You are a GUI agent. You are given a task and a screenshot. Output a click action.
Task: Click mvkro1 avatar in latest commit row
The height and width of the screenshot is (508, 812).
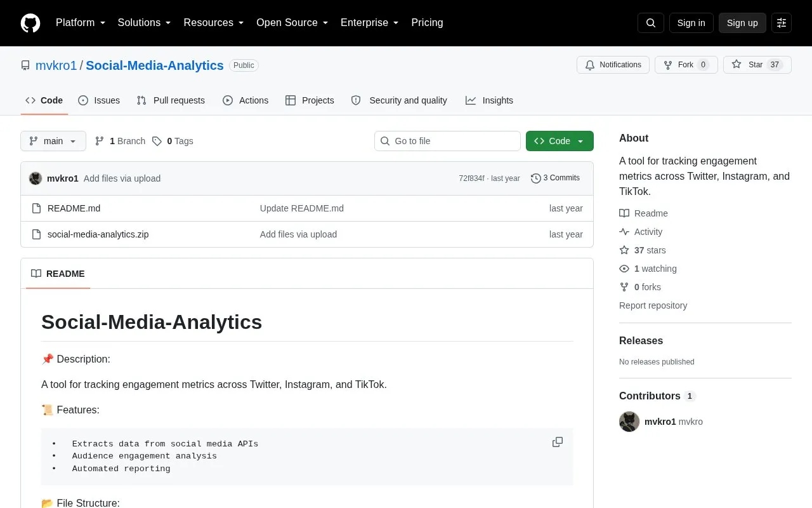(x=36, y=178)
